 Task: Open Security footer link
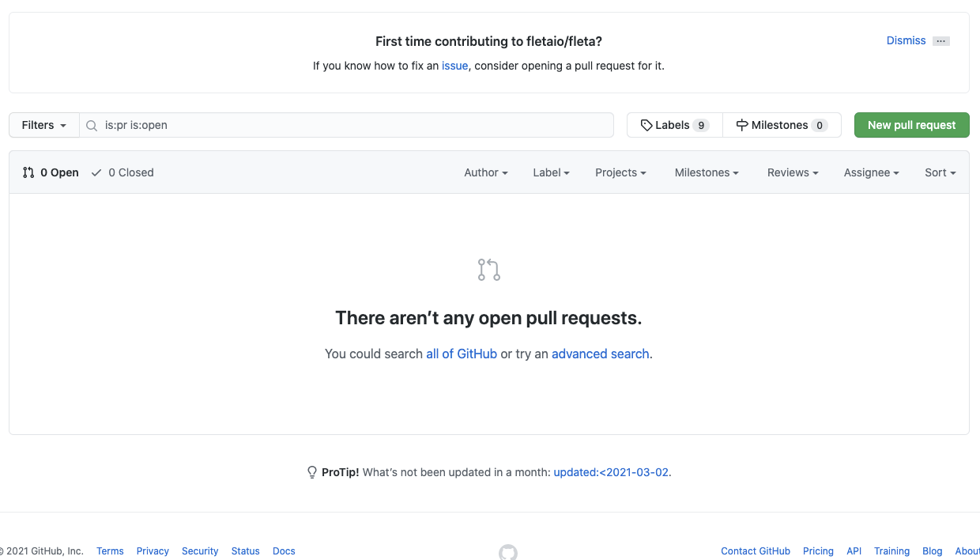[200, 551]
